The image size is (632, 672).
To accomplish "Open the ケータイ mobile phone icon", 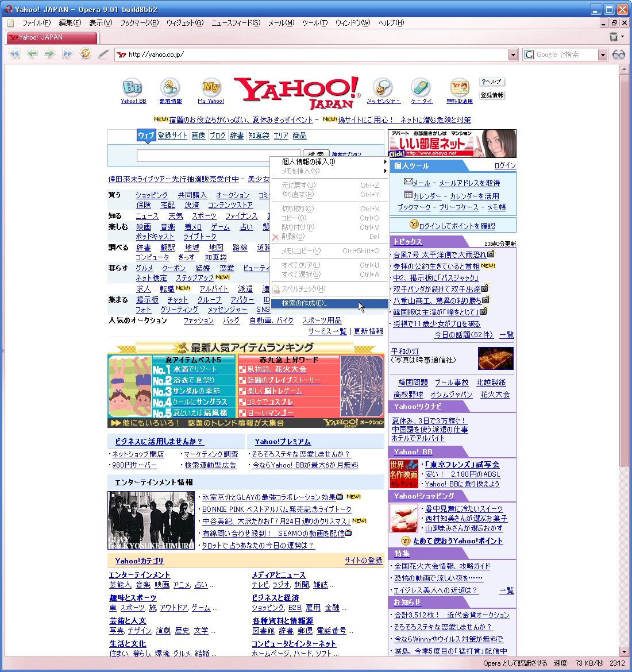I will 421,87.
